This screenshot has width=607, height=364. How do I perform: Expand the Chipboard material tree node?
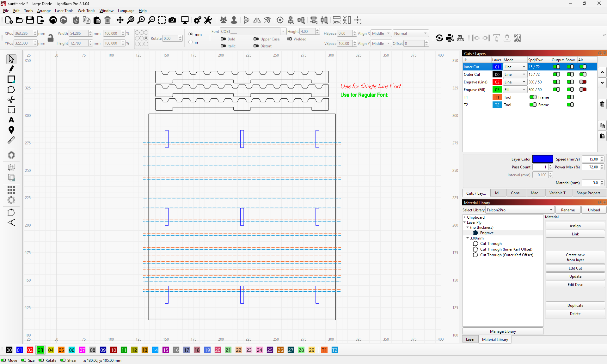[x=464, y=217]
